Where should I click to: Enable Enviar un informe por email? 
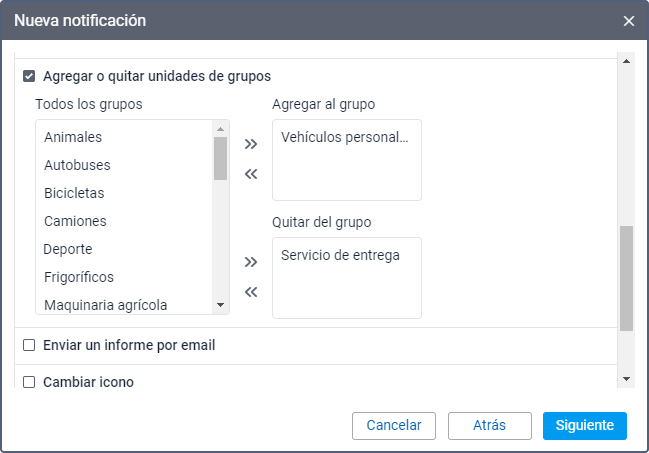coord(29,346)
